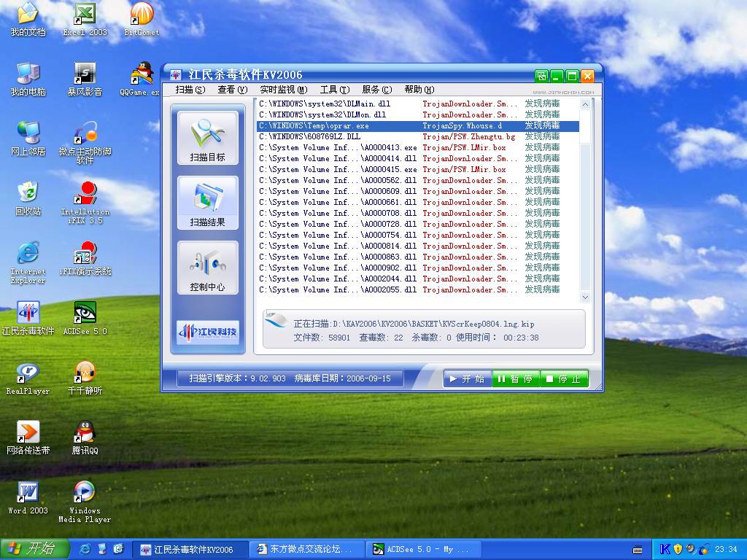Select the A0000708.dll result row

pos(418,214)
